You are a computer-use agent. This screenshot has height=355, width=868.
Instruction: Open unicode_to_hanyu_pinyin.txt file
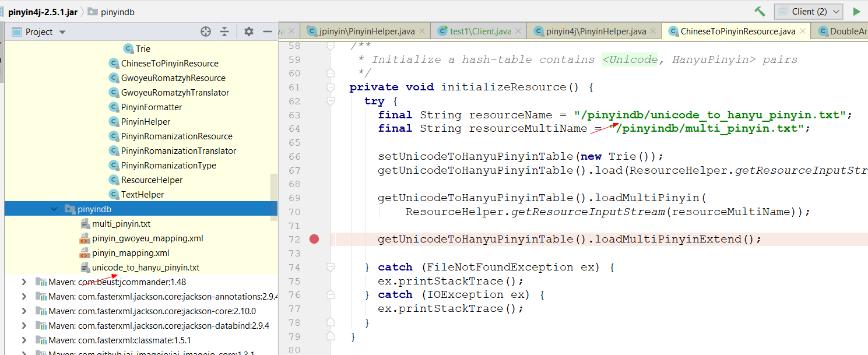tap(146, 268)
